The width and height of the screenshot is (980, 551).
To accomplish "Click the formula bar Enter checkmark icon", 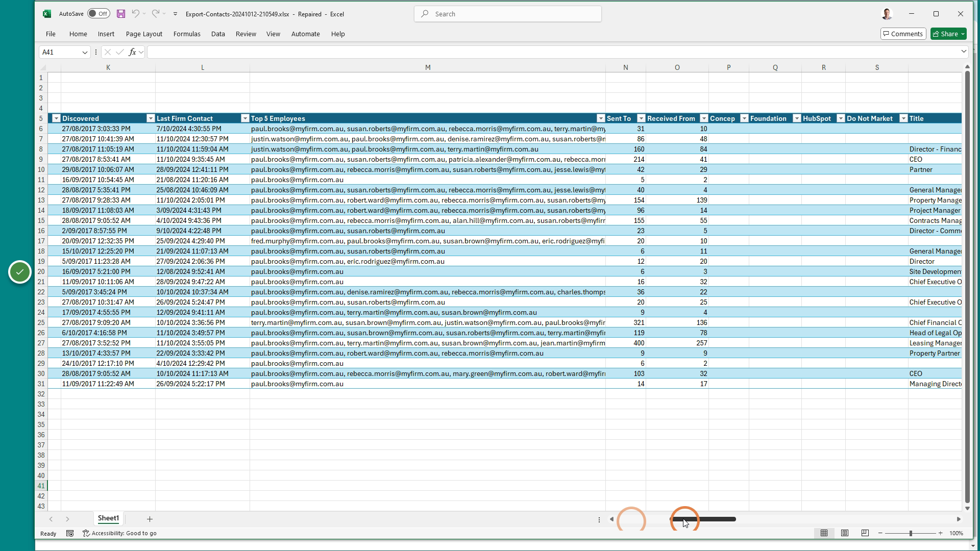I will tap(119, 52).
